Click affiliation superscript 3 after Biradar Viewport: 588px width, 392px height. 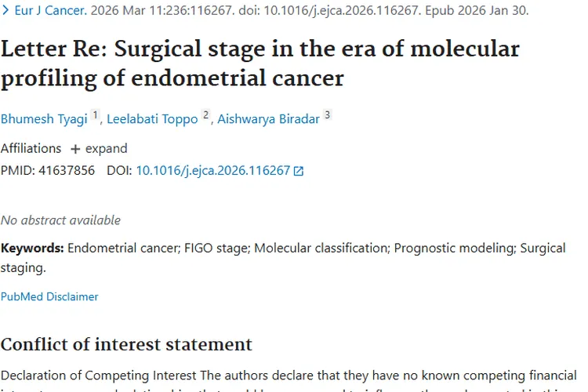(x=327, y=115)
